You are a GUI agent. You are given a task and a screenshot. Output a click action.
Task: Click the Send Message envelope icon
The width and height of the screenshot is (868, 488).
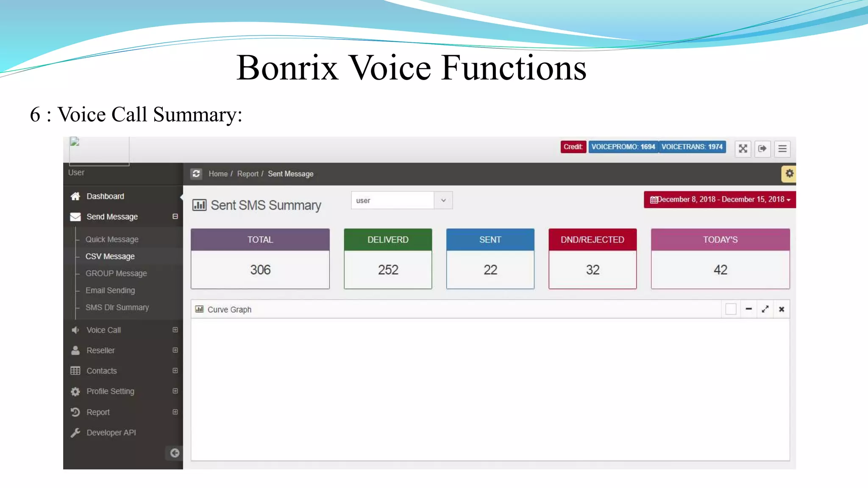75,217
